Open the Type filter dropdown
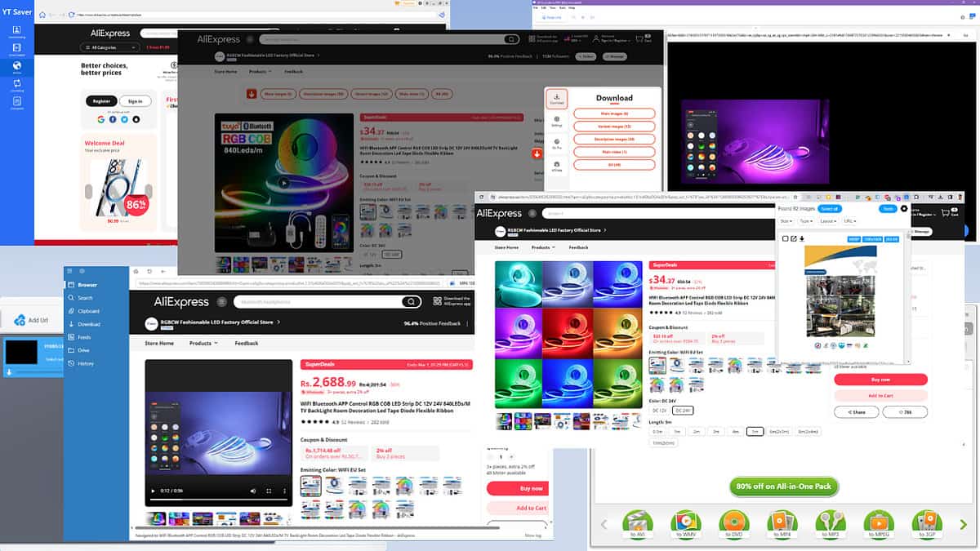 [805, 221]
